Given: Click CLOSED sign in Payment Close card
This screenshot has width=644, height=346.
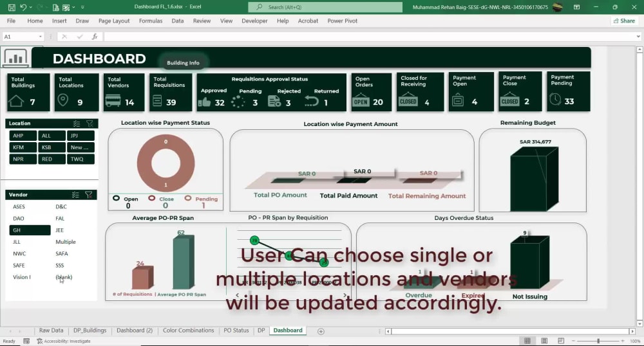Looking at the screenshot, I should tap(509, 100).
